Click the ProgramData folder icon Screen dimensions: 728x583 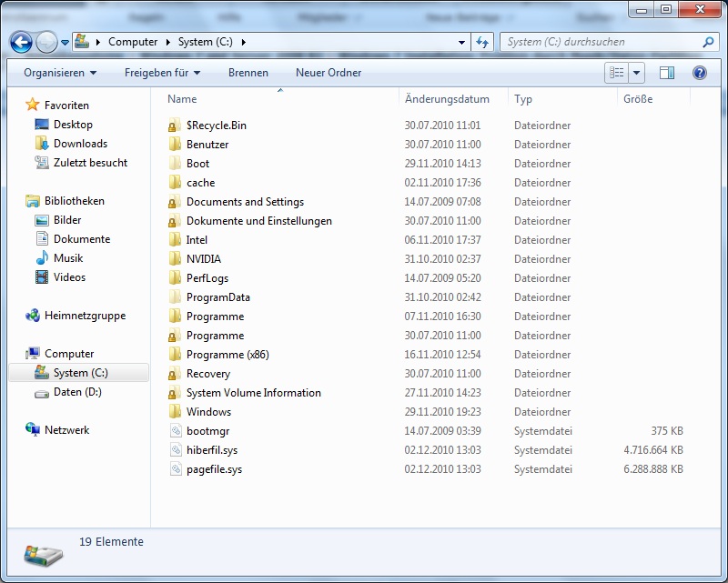175,297
